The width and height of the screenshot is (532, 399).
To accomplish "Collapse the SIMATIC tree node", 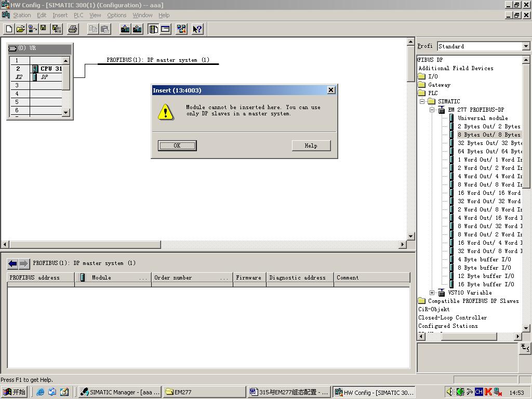I will tap(422, 101).
